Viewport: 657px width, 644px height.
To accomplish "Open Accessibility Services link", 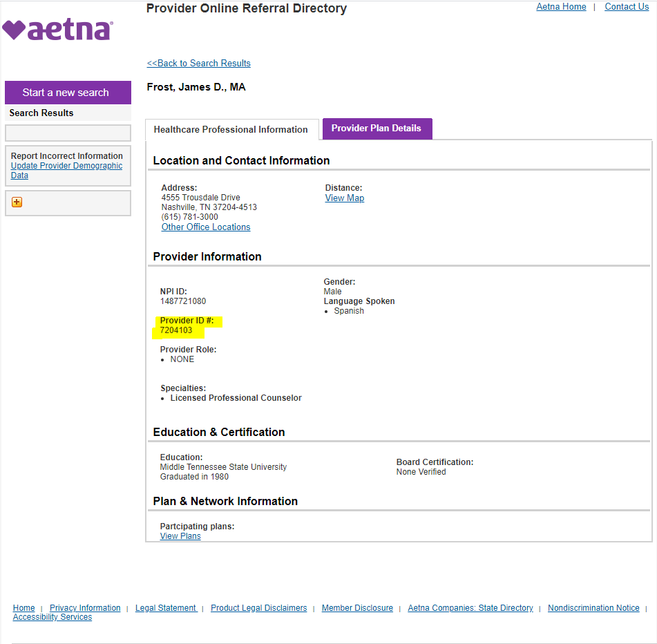I will [53, 617].
